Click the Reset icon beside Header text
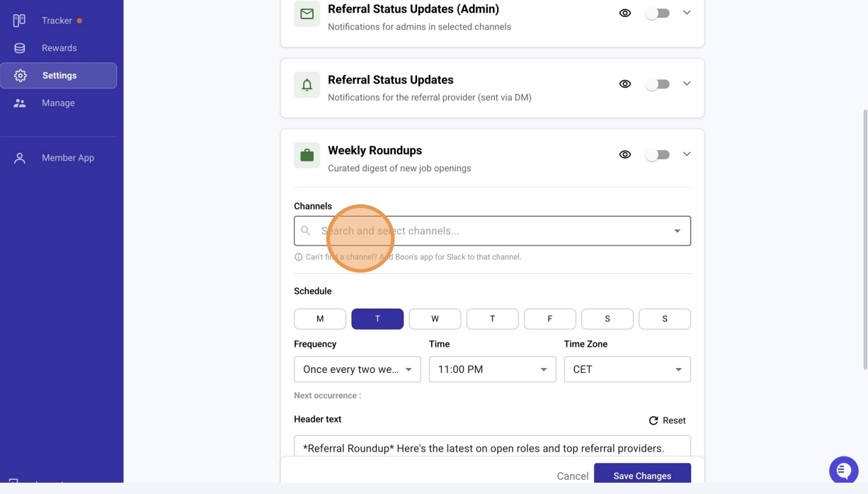 [x=653, y=420]
